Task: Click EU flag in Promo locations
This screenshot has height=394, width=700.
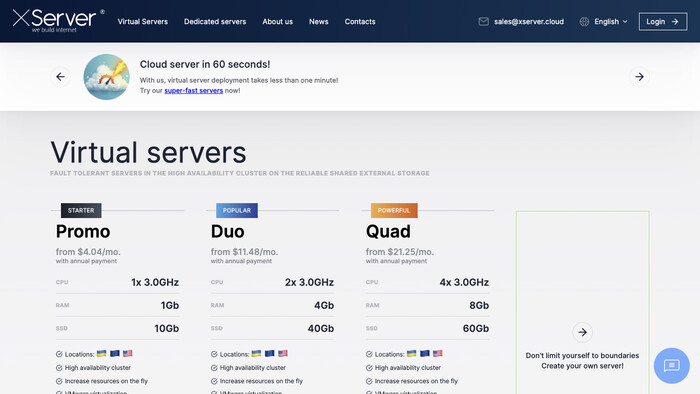Action: 115,353
